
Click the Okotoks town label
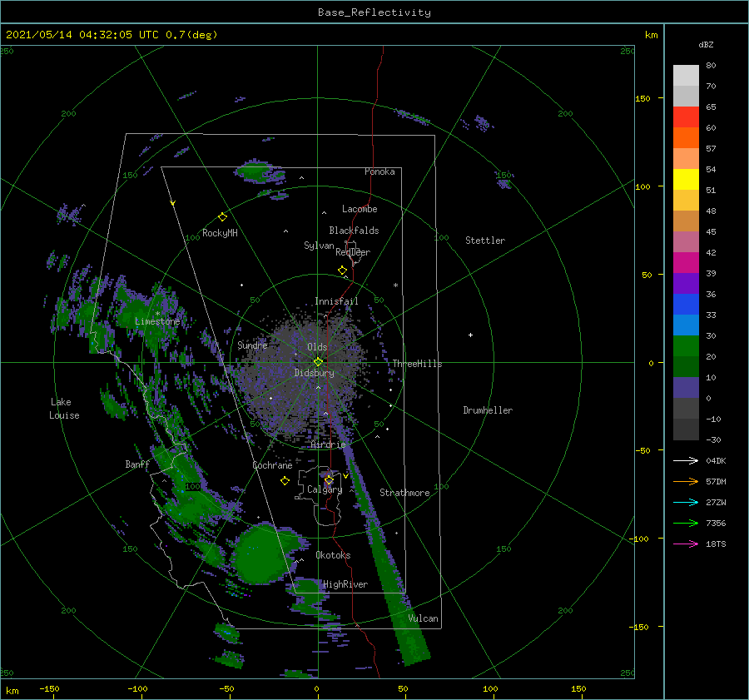coord(333,555)
